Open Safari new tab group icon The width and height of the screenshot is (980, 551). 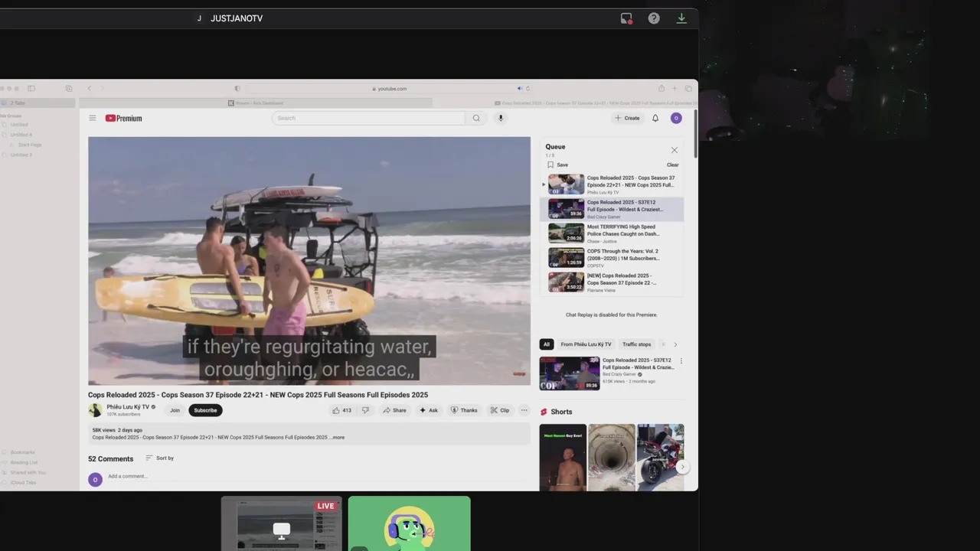(69, 89)
